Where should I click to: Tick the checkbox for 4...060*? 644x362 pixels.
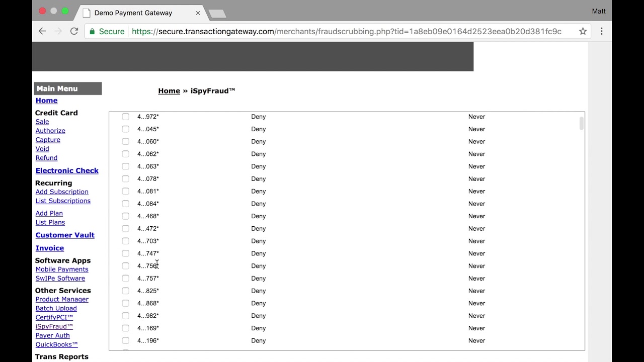[x=126, y=141]
